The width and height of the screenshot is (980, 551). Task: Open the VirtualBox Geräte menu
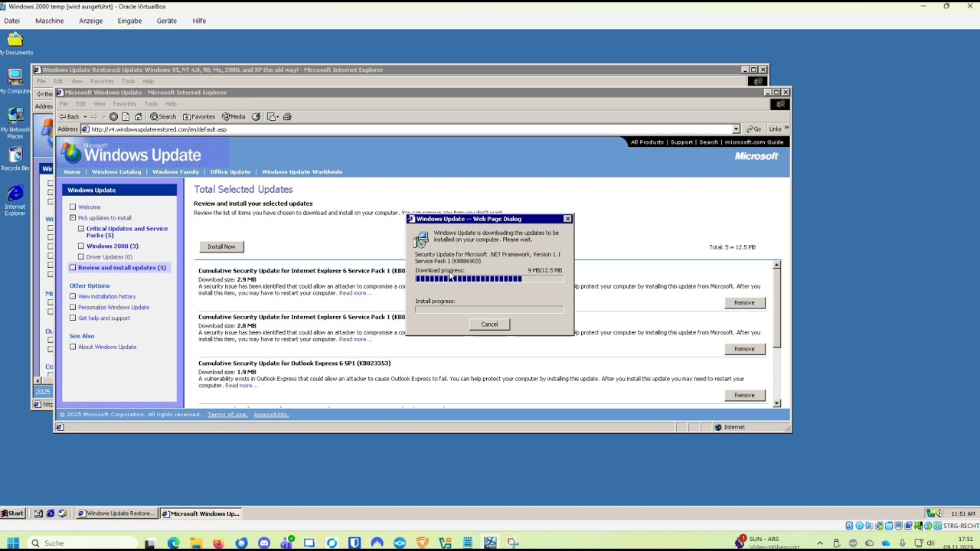tap(167, 21)
